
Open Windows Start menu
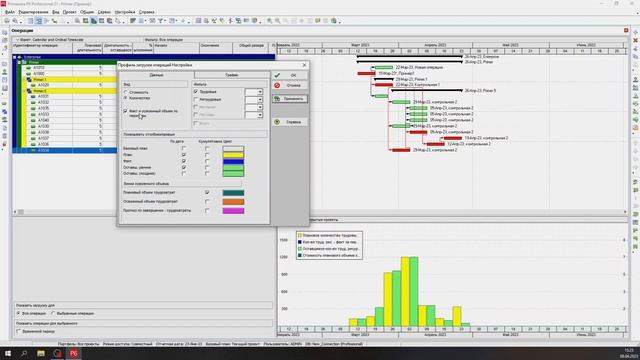click(8, 353)
